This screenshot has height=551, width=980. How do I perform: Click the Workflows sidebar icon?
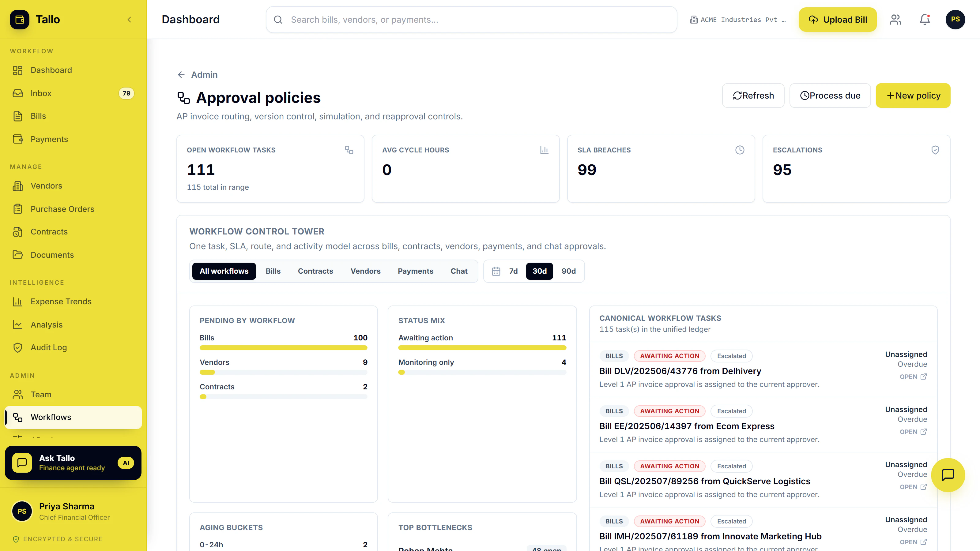point(17,417)
